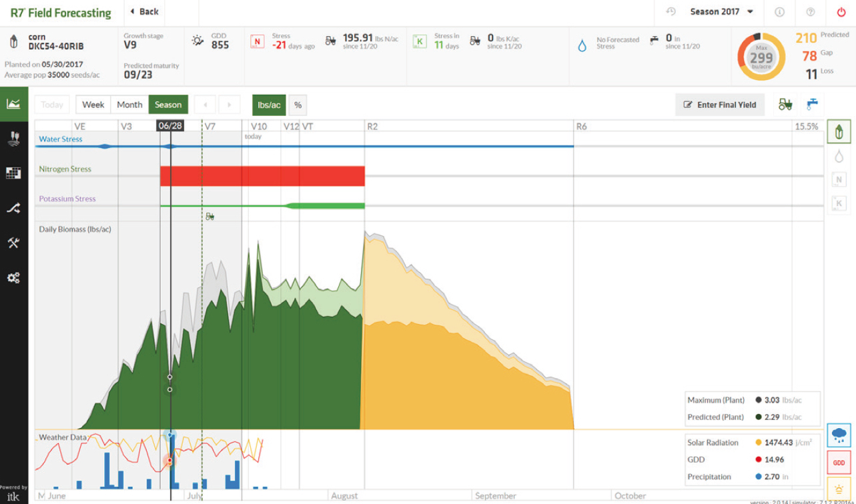856x504 pixels.
Task: Open the chart view in left sidebar
Action: [x=13, y=104]
